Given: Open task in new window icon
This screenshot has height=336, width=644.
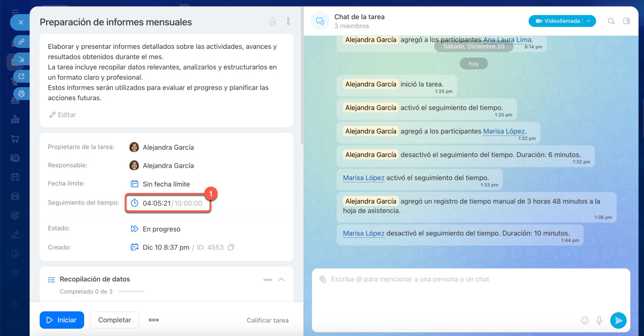Looking at the screenshot, I should coord(22,77).
